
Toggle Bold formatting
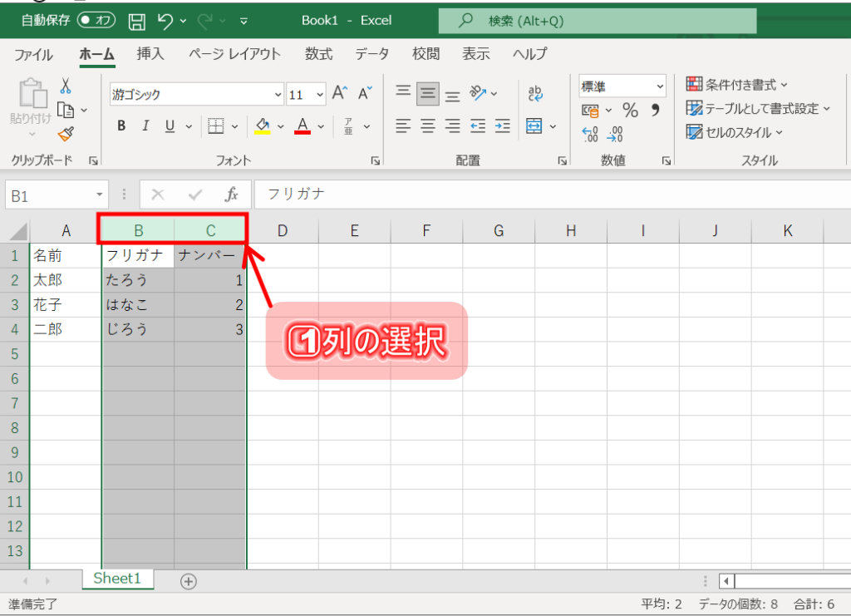click(121, 126)
